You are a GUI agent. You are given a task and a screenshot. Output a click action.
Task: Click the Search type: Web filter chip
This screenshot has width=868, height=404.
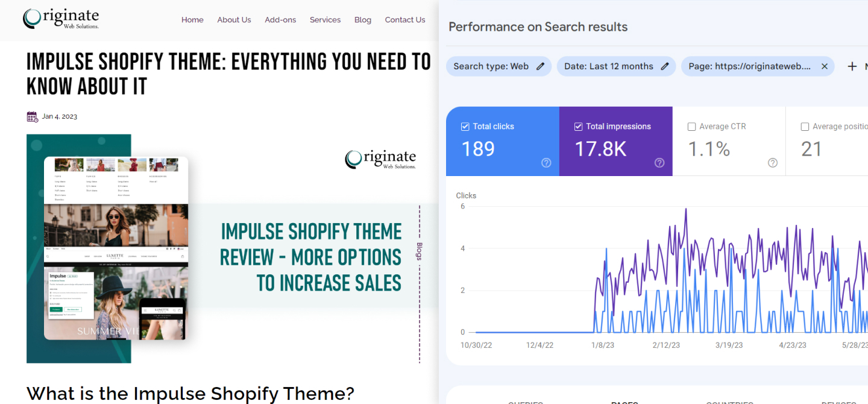(x=498, y=66)
